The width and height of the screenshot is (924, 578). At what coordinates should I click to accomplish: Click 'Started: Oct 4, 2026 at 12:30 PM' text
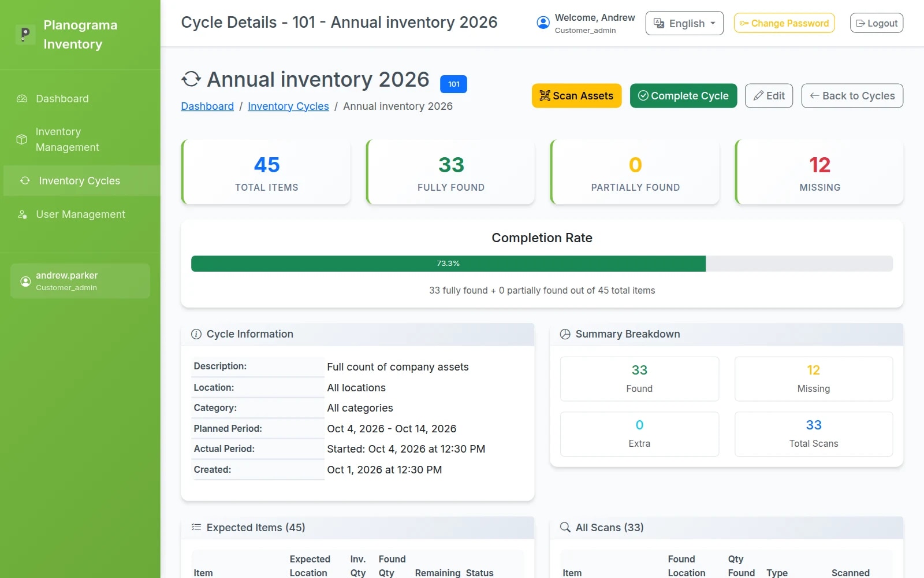click(x=406, y=449)
